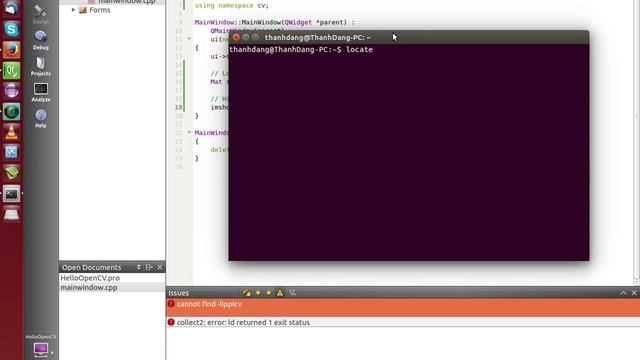Open the green stacked-books launcher icon
This screenshot has width=640, height=360.
[11, 173]
